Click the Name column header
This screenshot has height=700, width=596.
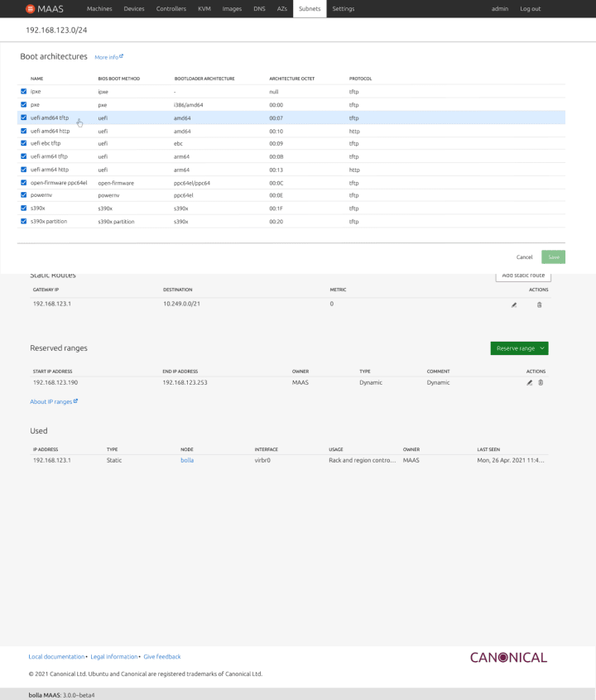pos(36,79)
